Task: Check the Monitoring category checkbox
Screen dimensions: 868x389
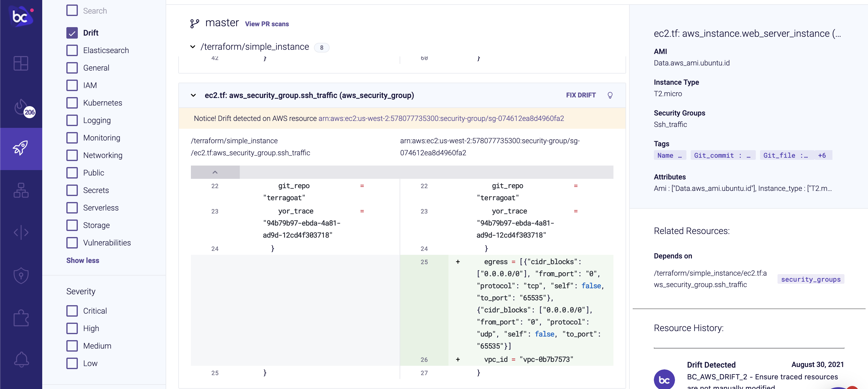Action: 72,138
